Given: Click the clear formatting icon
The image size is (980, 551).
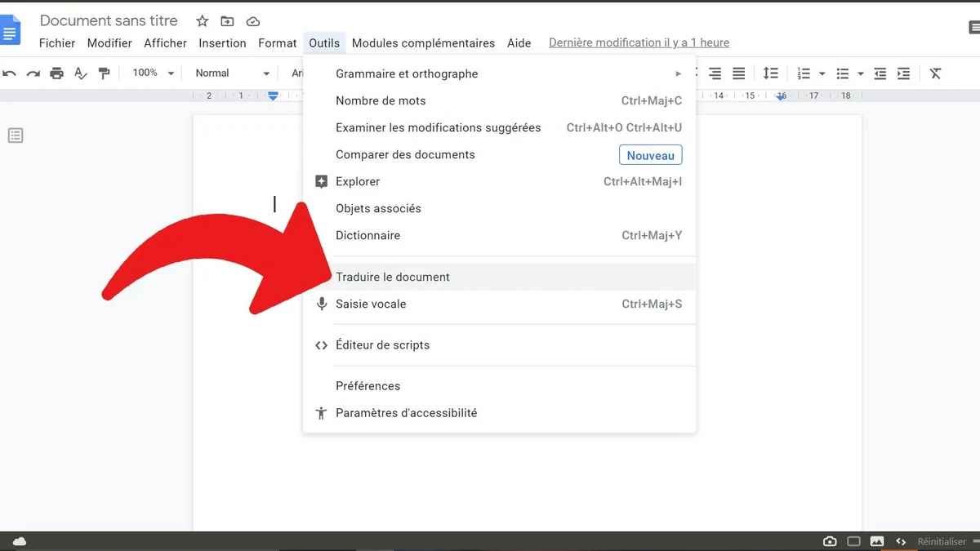Looking at the screenshot, I should pyautogui.click(x=936, y=73).
